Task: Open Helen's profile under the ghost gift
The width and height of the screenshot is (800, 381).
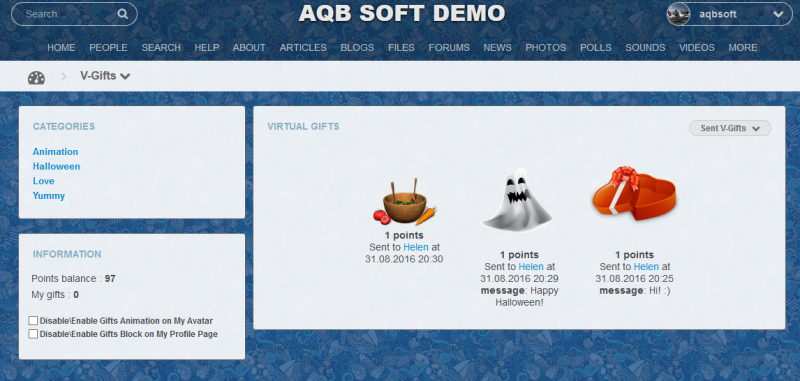Action: click(x=531, y=266)
